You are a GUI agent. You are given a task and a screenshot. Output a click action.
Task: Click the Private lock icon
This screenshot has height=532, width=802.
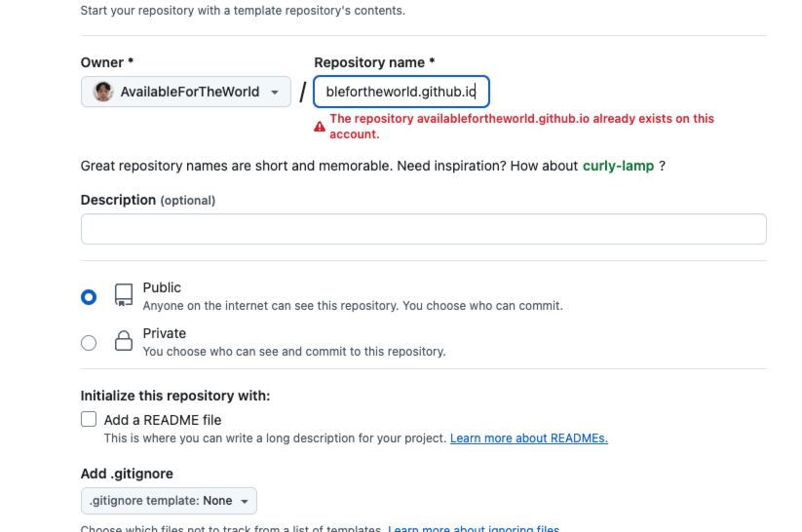(x=124, y=341)
